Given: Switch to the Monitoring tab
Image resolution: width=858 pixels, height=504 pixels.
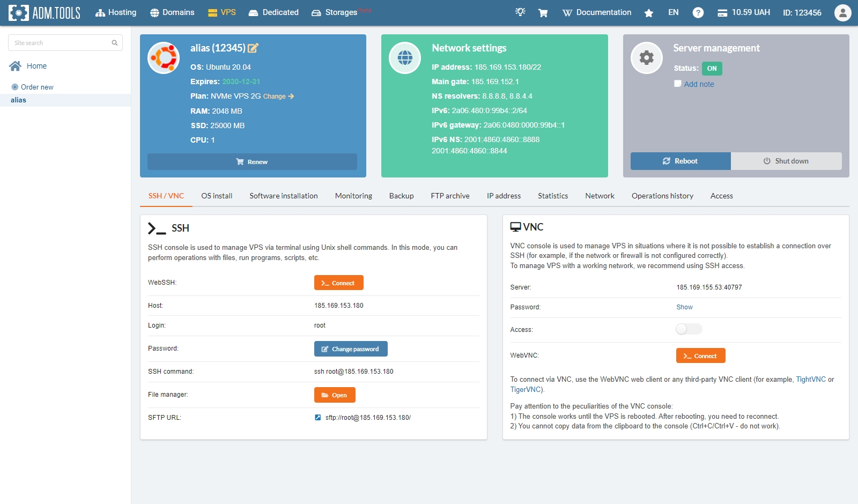Looking at the screenshot, I should pos(353,196).
